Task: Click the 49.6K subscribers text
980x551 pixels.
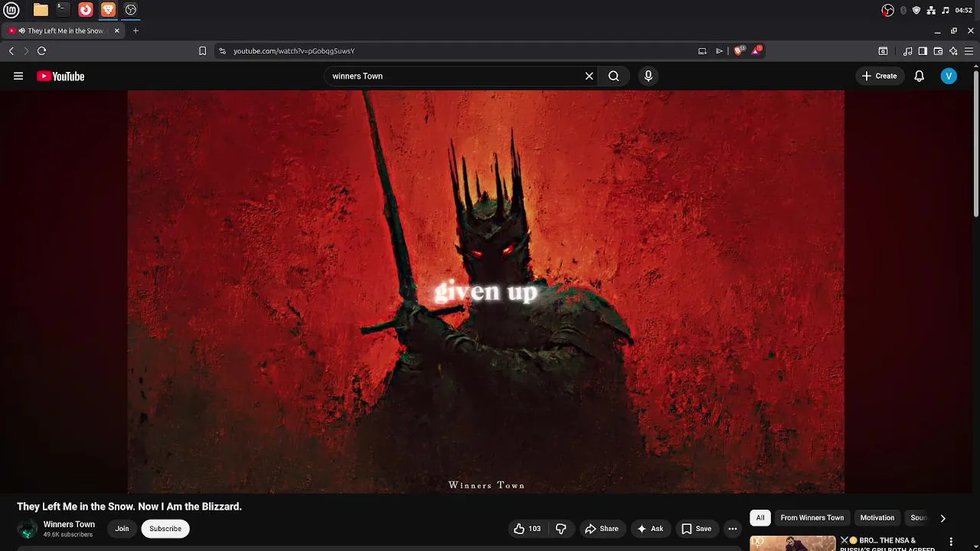Action: coord(67,535)
